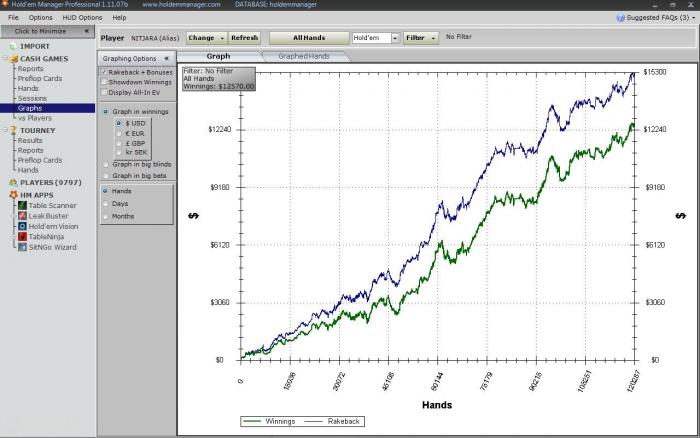Click the Click to Minimize button

pos(47,31)
